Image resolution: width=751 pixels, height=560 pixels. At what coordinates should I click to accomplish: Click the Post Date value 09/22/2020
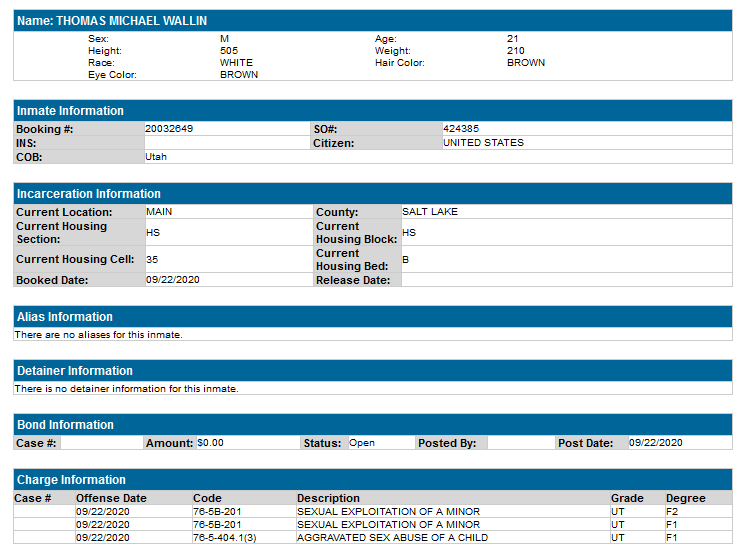(x=656, y=443)
